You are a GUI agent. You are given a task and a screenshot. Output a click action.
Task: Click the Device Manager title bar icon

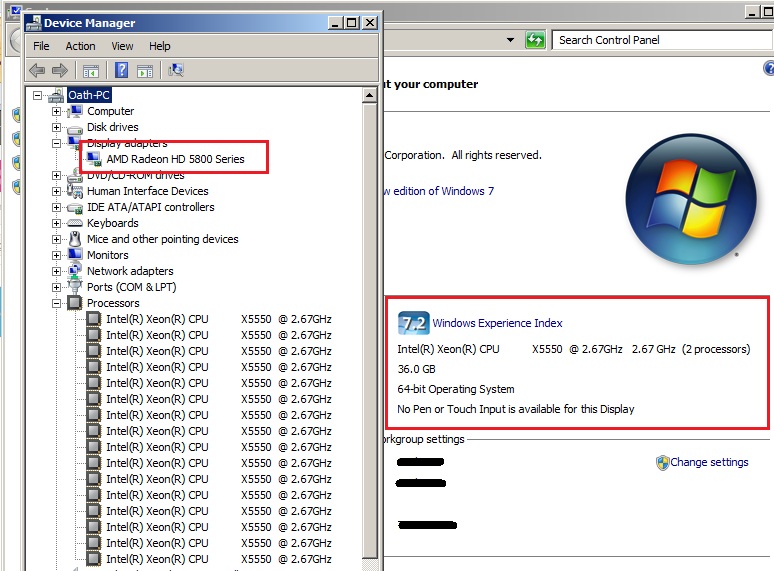coord(34,23)
